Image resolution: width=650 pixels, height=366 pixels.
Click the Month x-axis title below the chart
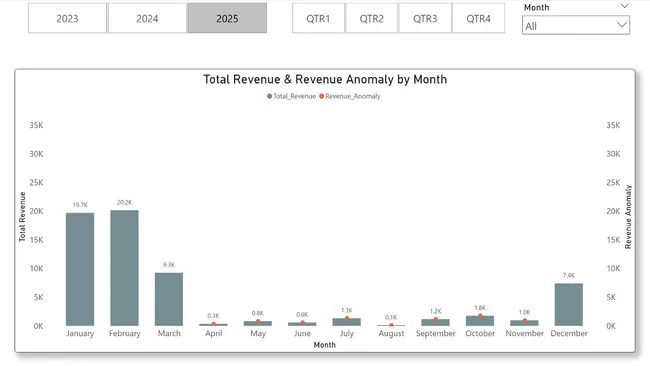(x=325, y=345)
